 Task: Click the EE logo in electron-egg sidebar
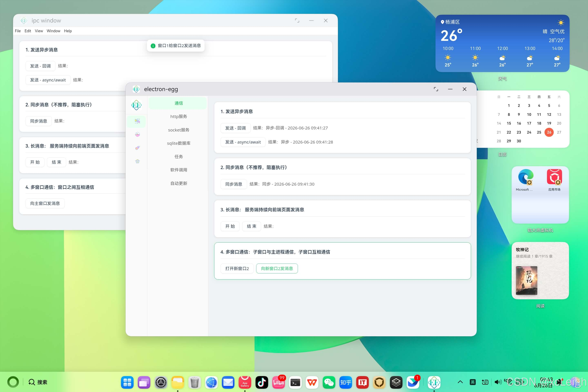pos(136,105)
